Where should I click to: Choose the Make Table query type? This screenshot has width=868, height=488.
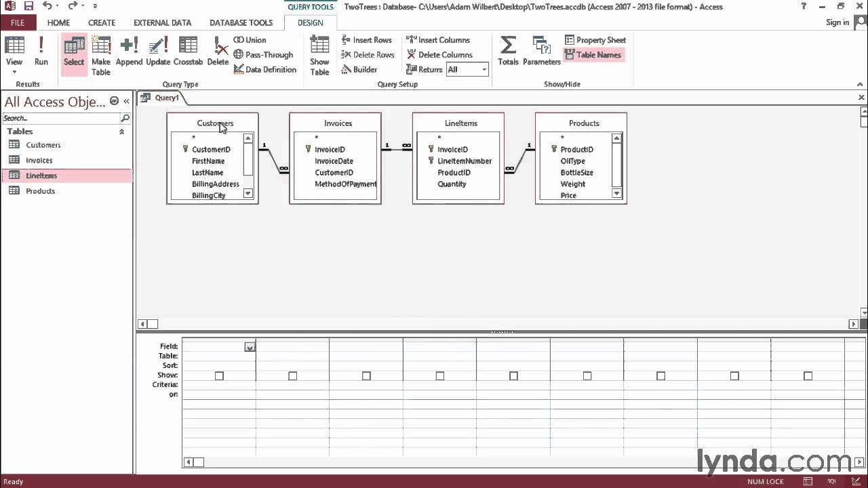[101, 56]
